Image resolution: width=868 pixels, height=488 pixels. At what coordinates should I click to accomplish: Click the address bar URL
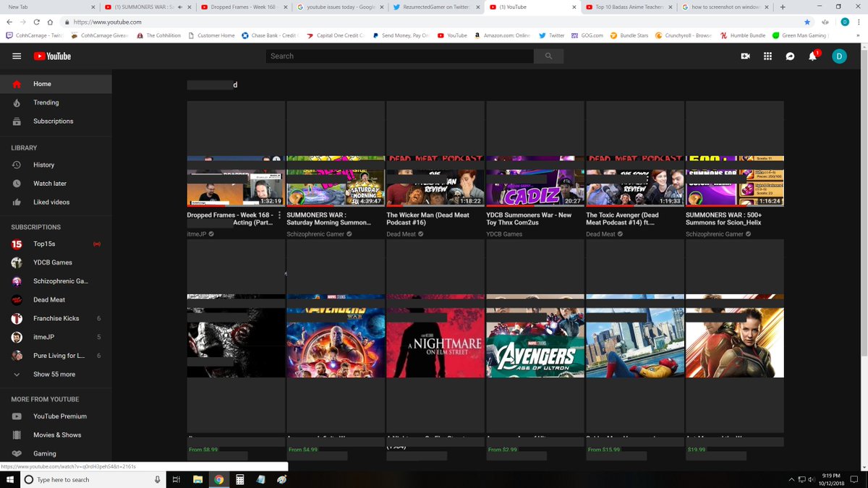click(x=106, y=22)
